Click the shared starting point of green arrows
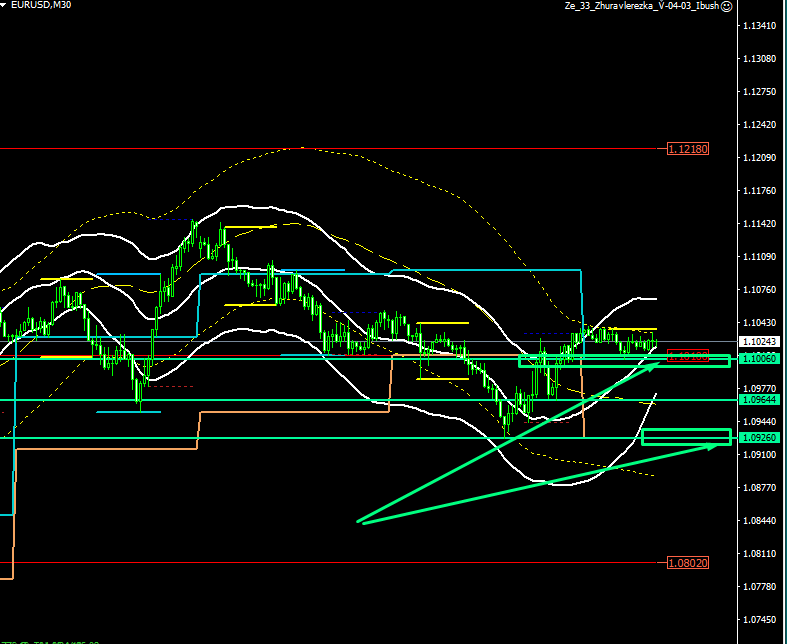Screen dimensions: 787x644 point(359,522)
